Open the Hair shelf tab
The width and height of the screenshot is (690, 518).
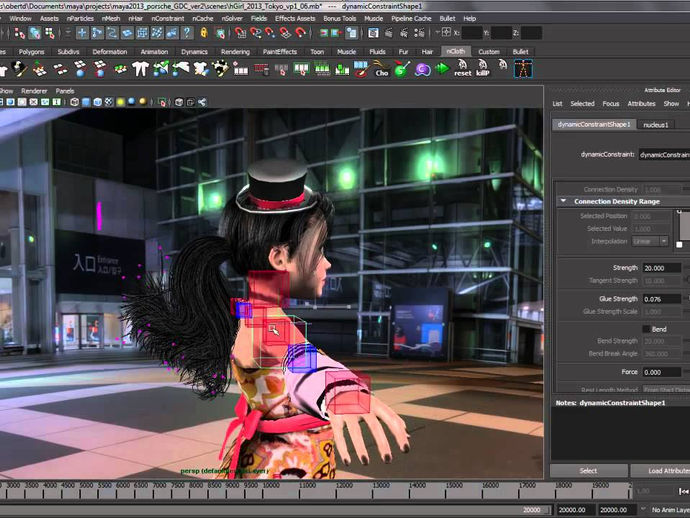(427, 51)
